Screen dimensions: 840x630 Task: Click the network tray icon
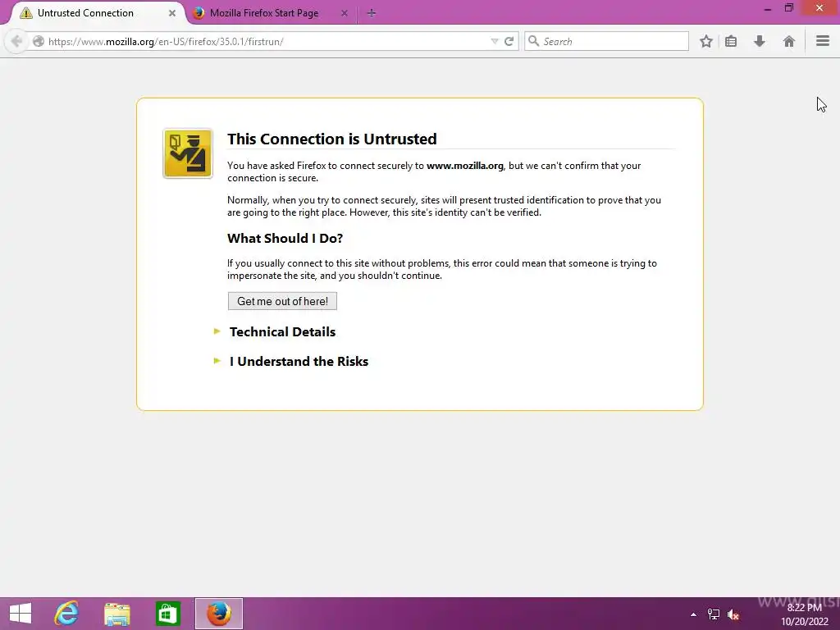coord(713,614)
